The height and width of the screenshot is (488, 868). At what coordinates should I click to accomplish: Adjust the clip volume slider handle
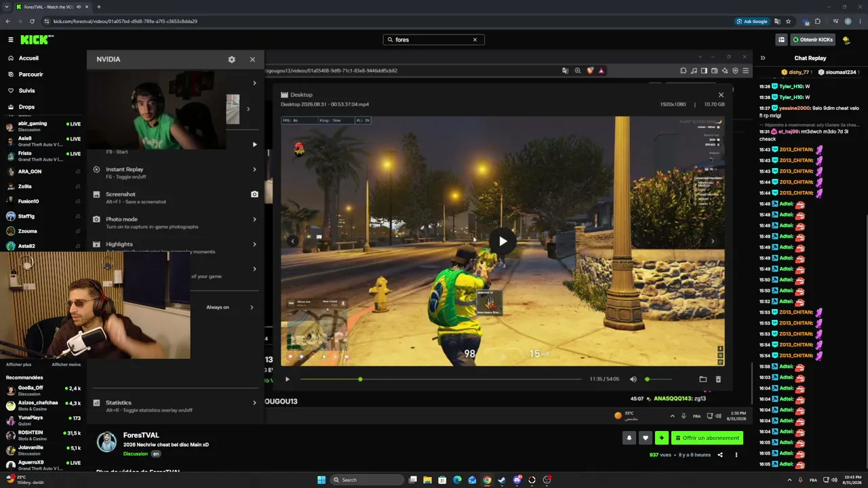(x=648, y=380)
